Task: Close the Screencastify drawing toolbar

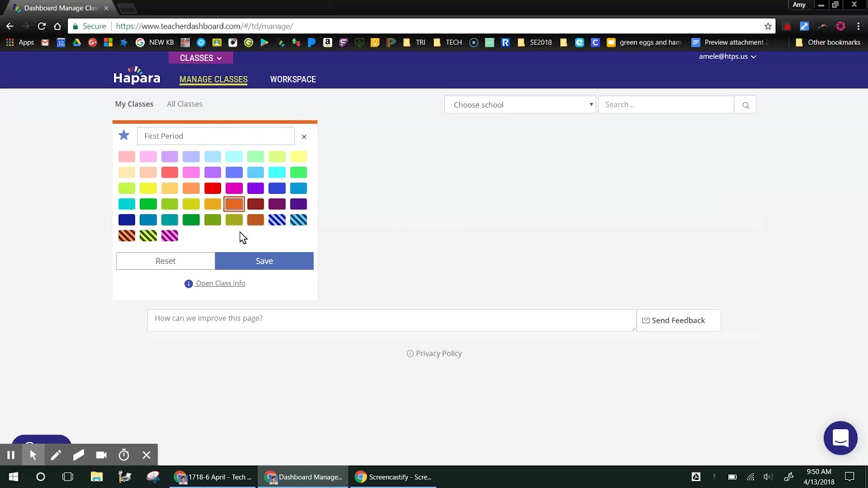Action: (x=146, y=455)
